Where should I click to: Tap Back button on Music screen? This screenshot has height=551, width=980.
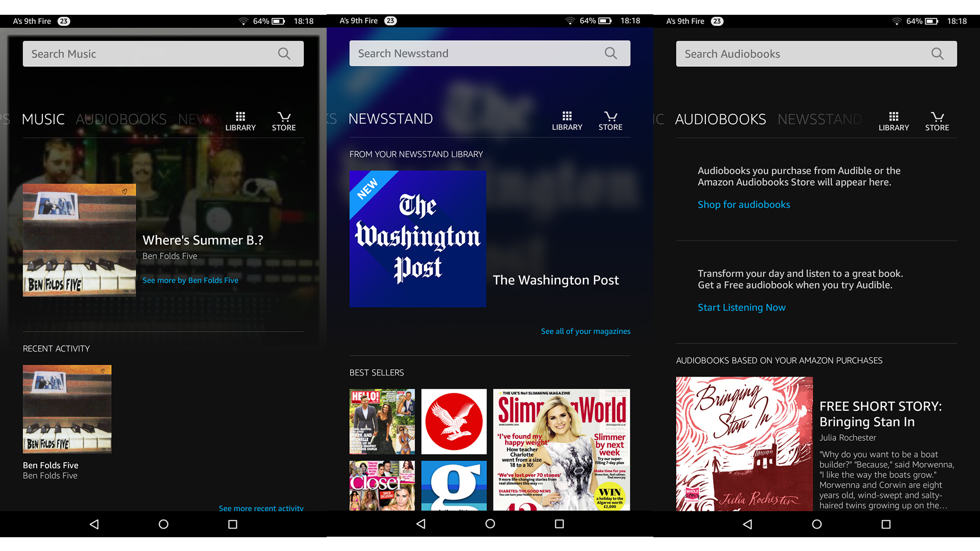[x=94, y=524]
